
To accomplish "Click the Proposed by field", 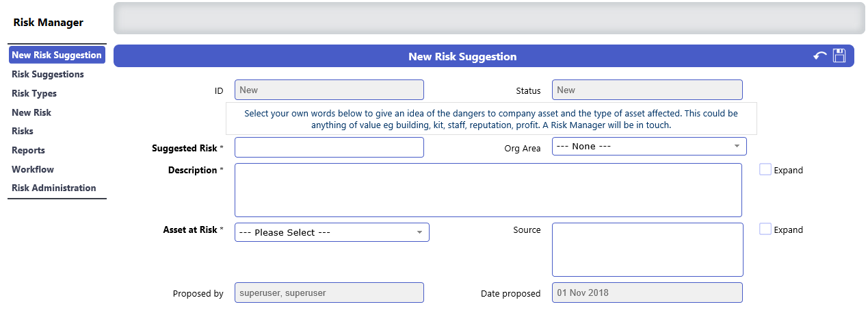I will click(x=329, y=293).
